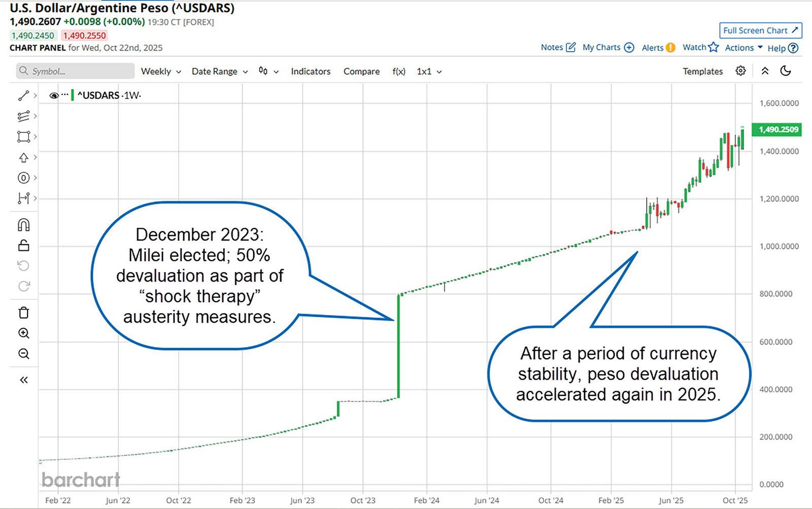Zoom out using the magnifier minus icon

click(23, 354)
